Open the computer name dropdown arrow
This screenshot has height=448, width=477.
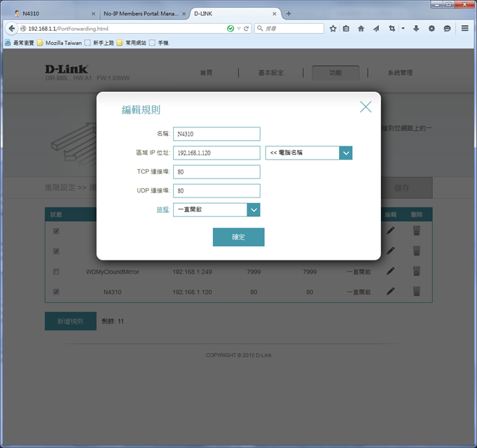point(346,153)
